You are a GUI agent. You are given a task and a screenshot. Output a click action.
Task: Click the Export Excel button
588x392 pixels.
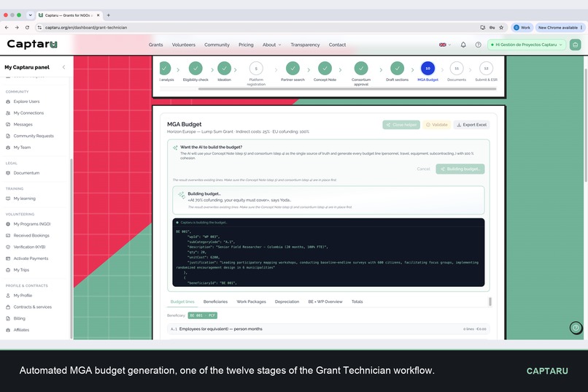tap(472, 125)
